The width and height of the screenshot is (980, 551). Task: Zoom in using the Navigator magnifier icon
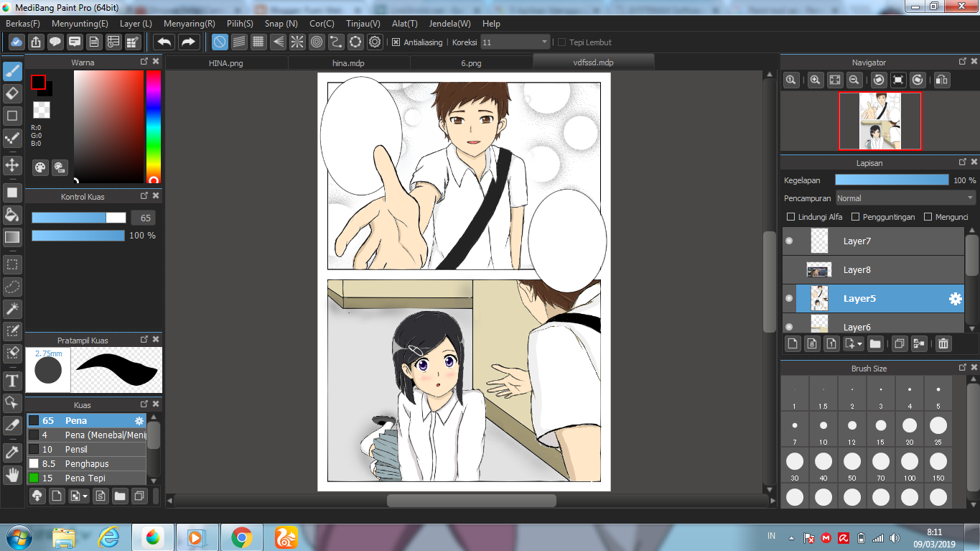coord(815,80)
